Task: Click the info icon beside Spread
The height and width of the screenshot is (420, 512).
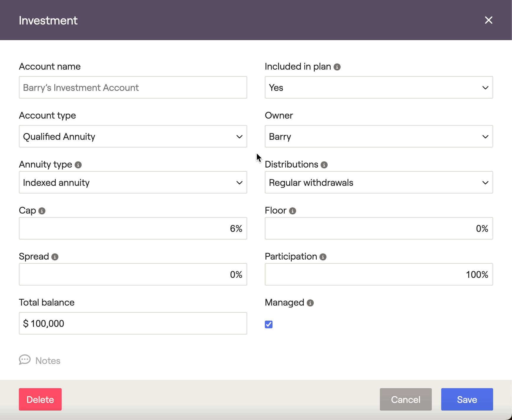Action: coord(55,257)
